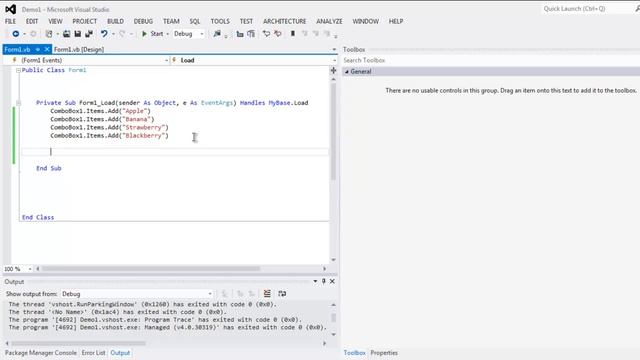The height and width of the screenshot is (360, 640).
Task: Click the Visual Studio logo icon
Action: coord(11,9)
